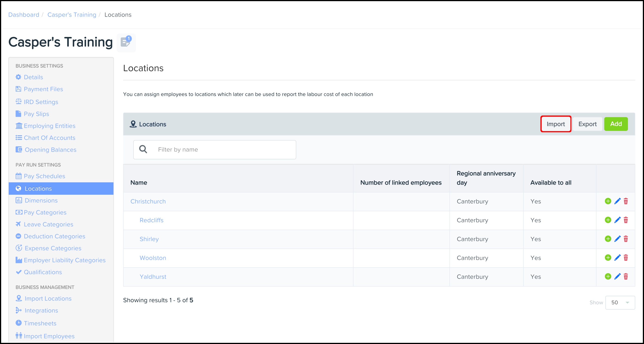Open Dimensions in the sidebar menu

pos(41,200)
